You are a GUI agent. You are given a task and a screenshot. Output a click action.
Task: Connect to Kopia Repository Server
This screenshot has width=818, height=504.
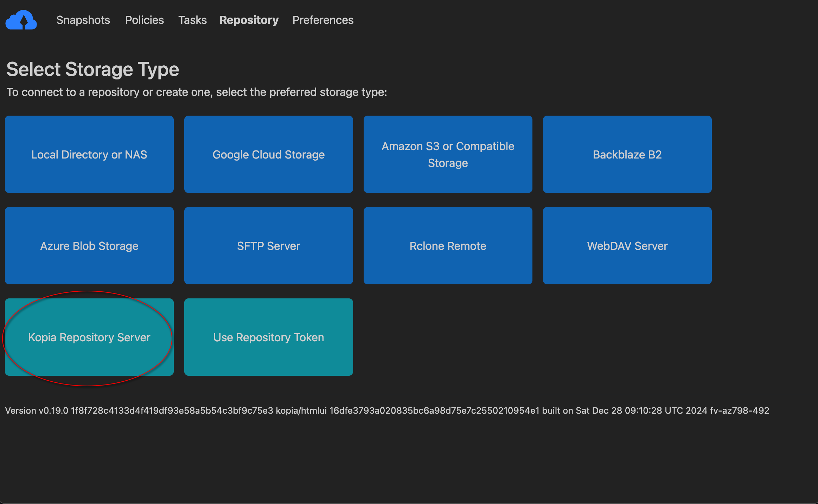(x=89, y=337)
